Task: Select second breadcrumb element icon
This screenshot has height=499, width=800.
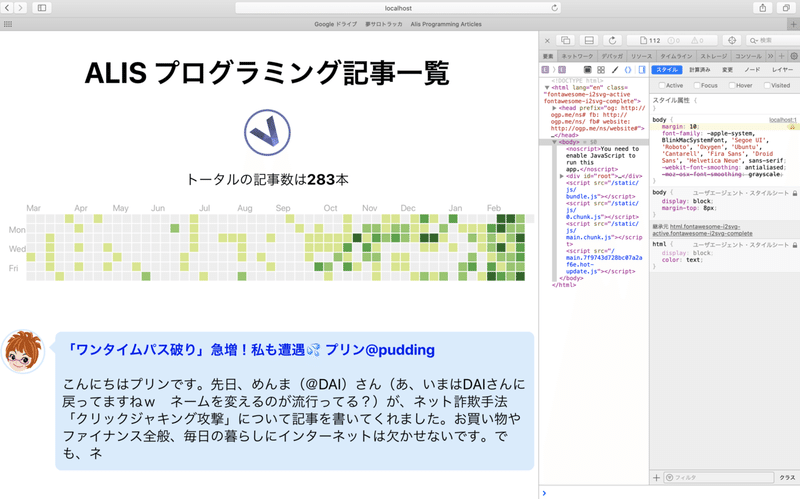Action: coord(562,69)
